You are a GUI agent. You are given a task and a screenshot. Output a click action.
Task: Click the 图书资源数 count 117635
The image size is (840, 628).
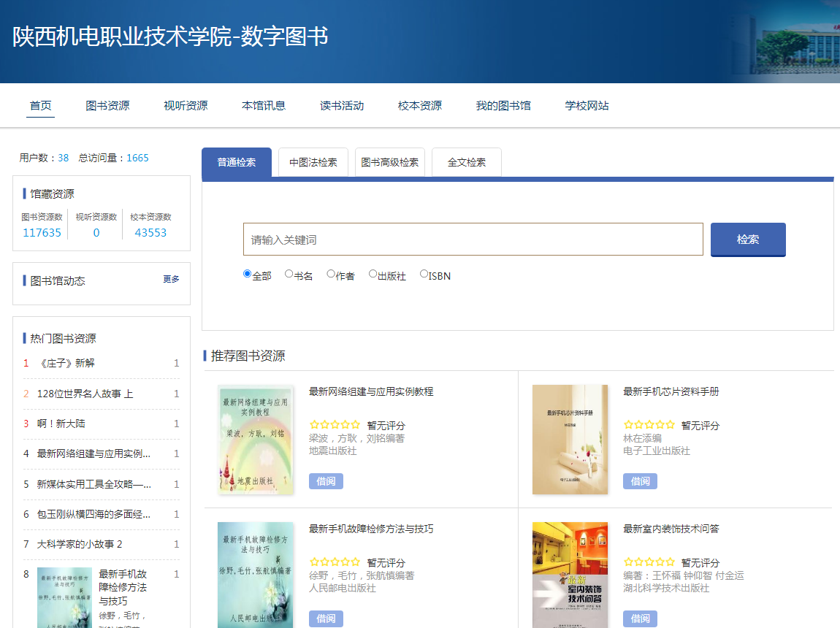pyautogui.click(x=42, y=232)
